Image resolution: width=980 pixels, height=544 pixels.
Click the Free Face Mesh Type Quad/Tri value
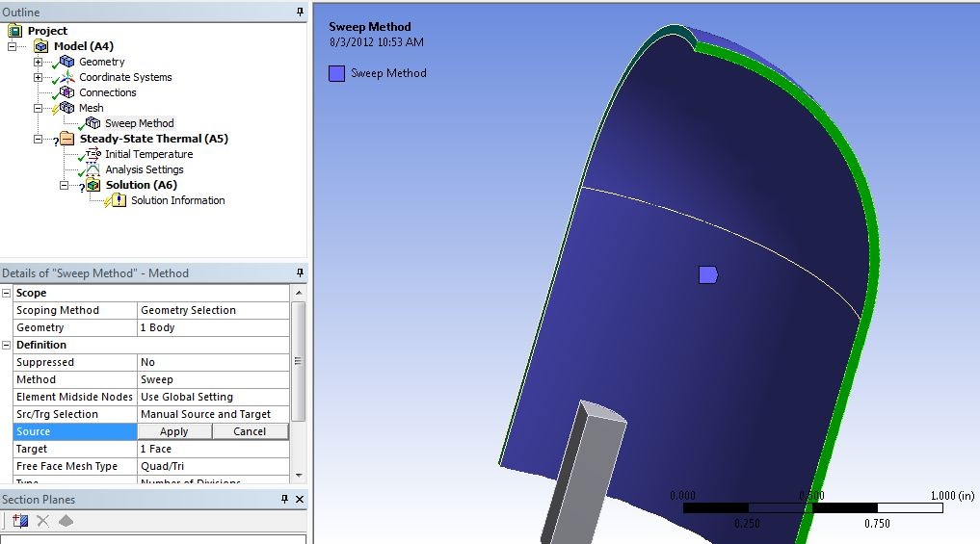213,467
